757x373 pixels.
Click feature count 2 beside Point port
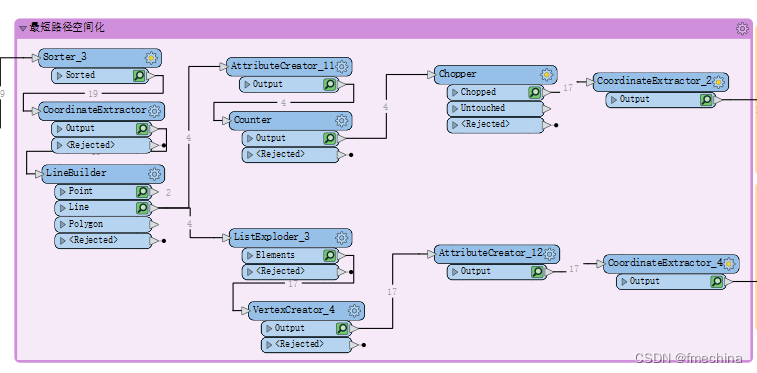[x=168, y=193]
